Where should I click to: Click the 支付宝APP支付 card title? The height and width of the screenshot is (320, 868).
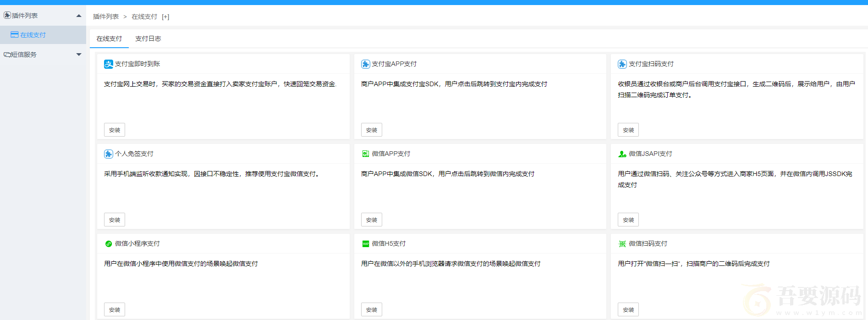394,64
